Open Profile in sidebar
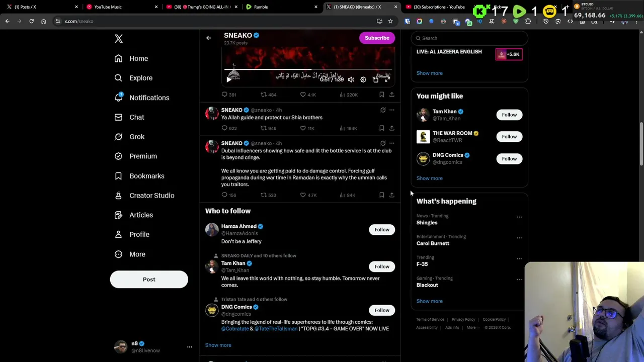Screen dimensions: 644x362 pos(132,234)
